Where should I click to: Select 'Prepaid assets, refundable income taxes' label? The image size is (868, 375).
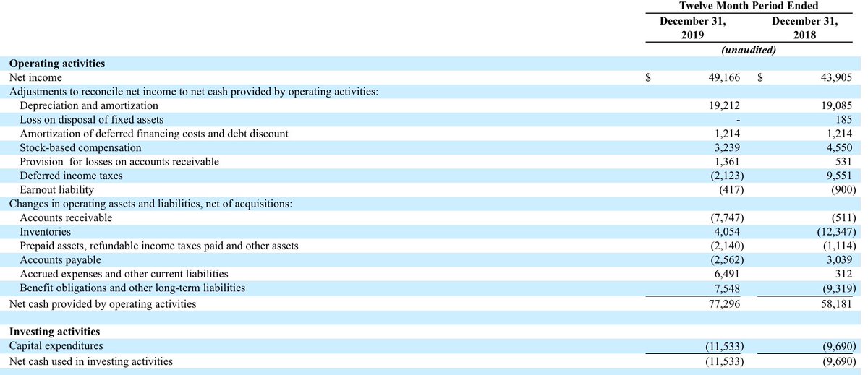159,246
